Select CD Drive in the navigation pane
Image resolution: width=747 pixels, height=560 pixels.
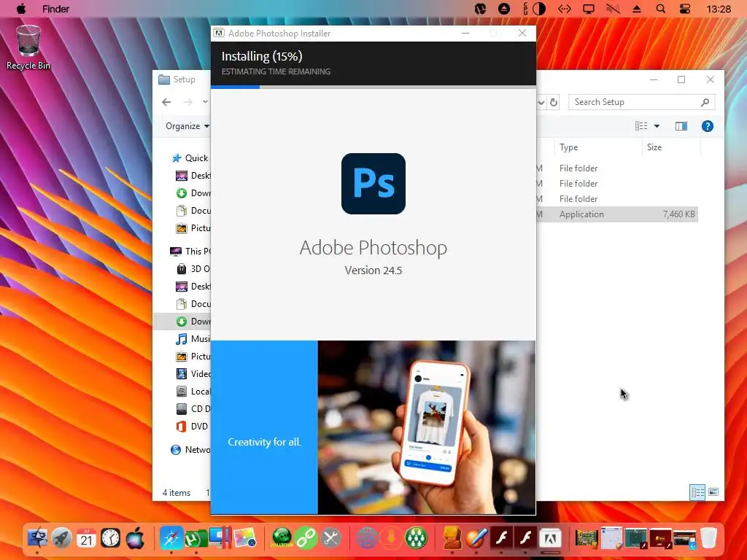[193, 408]
